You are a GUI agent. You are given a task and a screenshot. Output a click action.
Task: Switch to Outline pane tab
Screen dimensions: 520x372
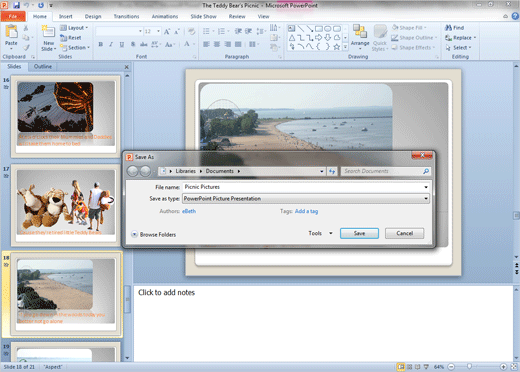tap(43, 66)
